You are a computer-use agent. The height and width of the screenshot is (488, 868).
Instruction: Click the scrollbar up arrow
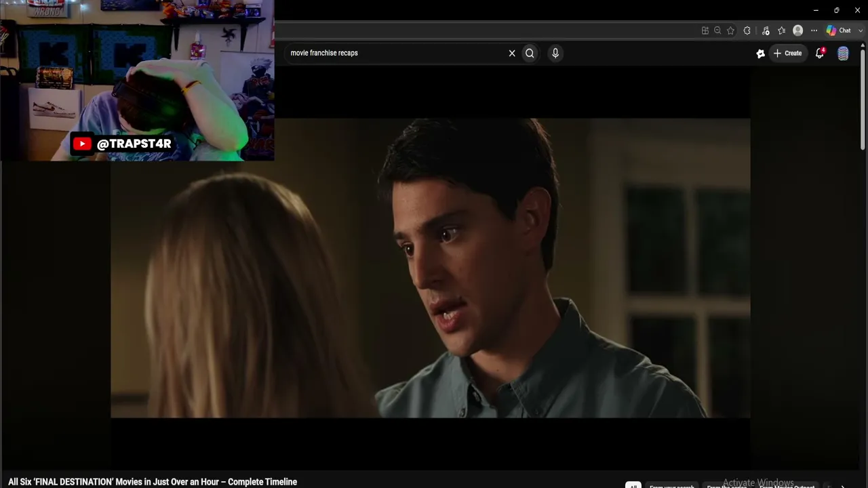[863, 45]
